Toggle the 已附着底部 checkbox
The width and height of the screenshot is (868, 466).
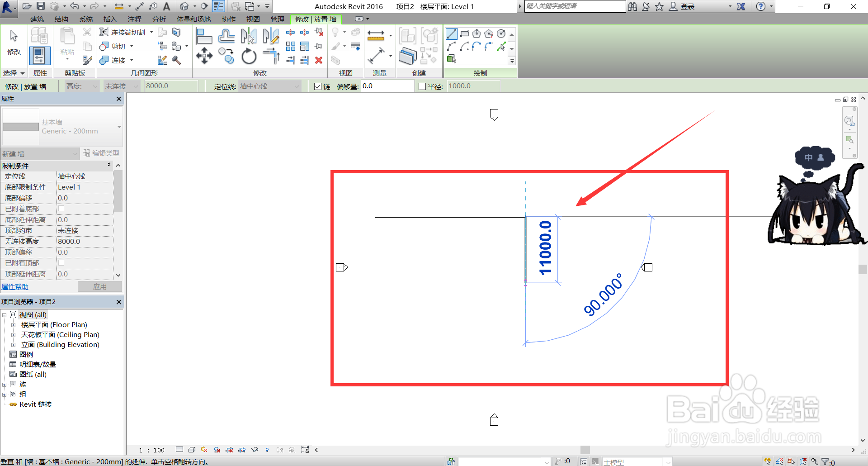tap(61, 209)
